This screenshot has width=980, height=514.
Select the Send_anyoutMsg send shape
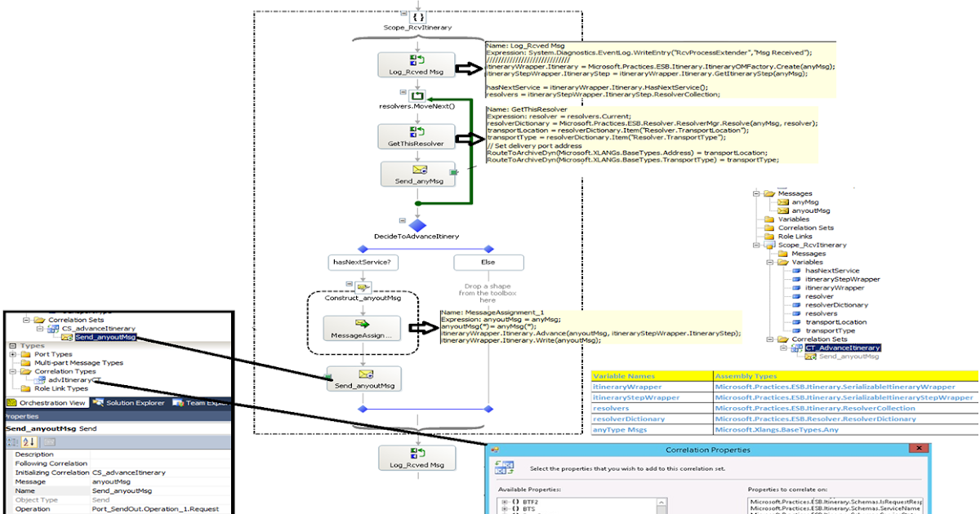point(366,379)
